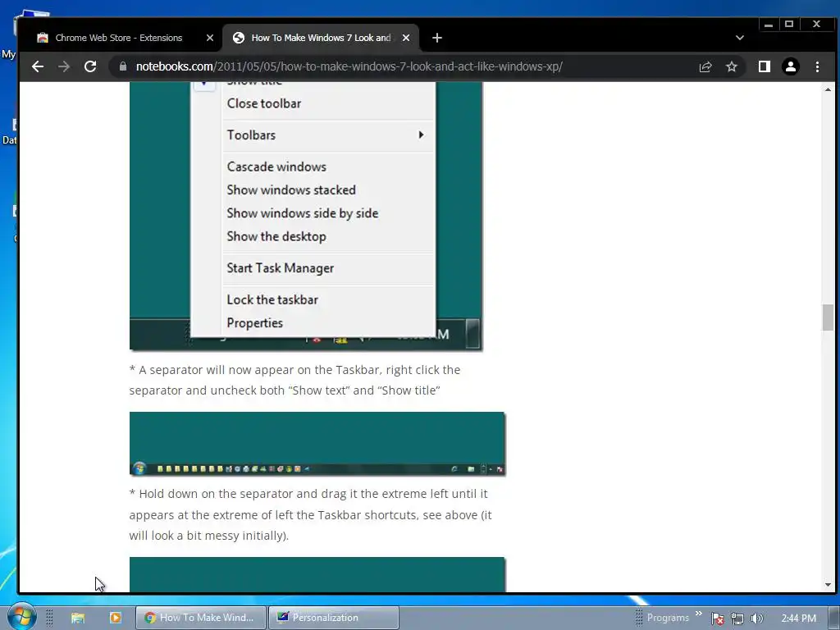Screen dimensions: 840x630
Task: Reload the current page
Action: point(90,66)
